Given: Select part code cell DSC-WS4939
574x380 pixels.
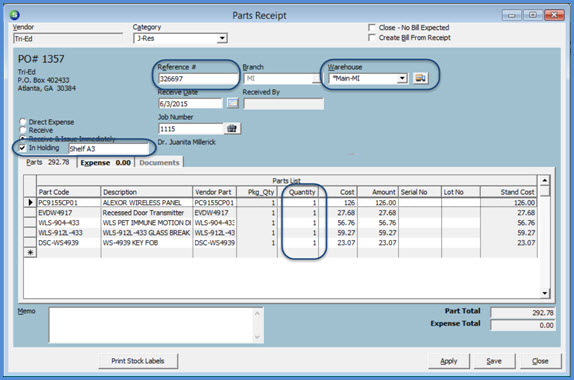Looking at the screenshot, I should 68,242.
